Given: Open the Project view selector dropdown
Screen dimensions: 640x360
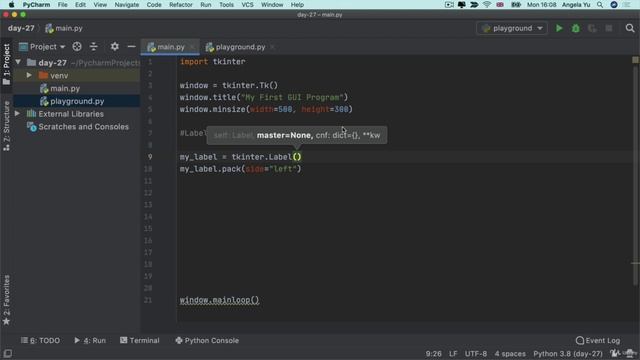Looking at the screenshot, I should [42, 47].
